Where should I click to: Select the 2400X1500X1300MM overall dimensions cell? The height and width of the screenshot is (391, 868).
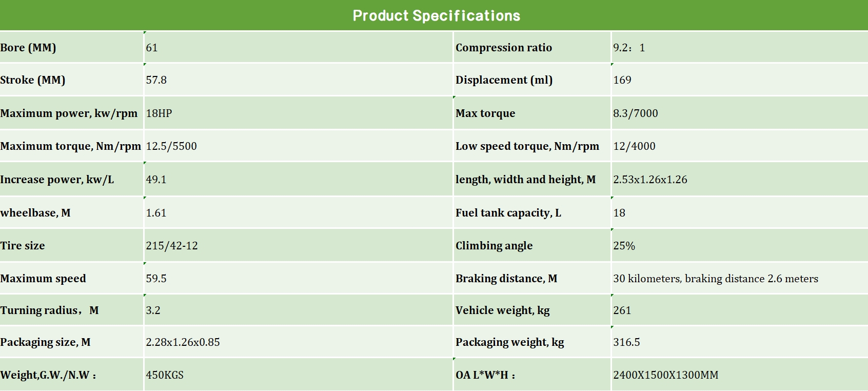tap(665, 375)
